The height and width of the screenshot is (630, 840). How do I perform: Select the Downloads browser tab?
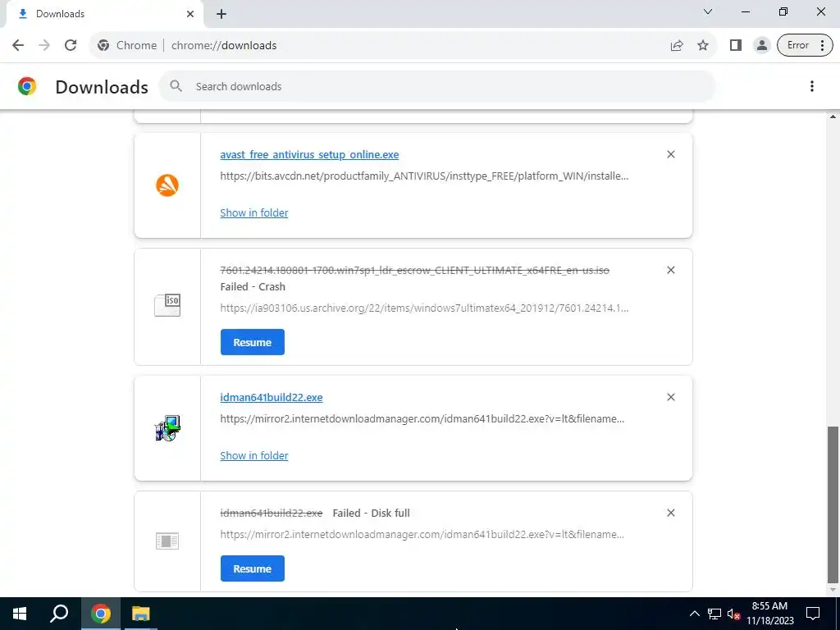click(x=104, y=14)
